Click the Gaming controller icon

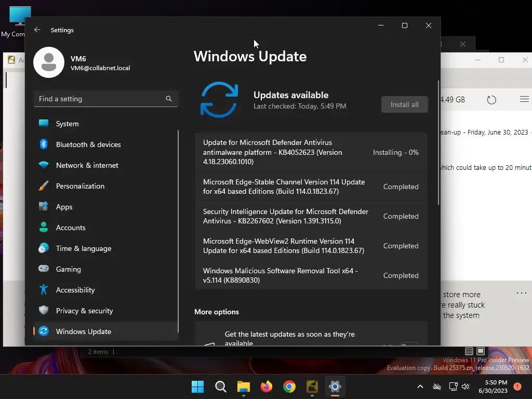tap(44, 269)
